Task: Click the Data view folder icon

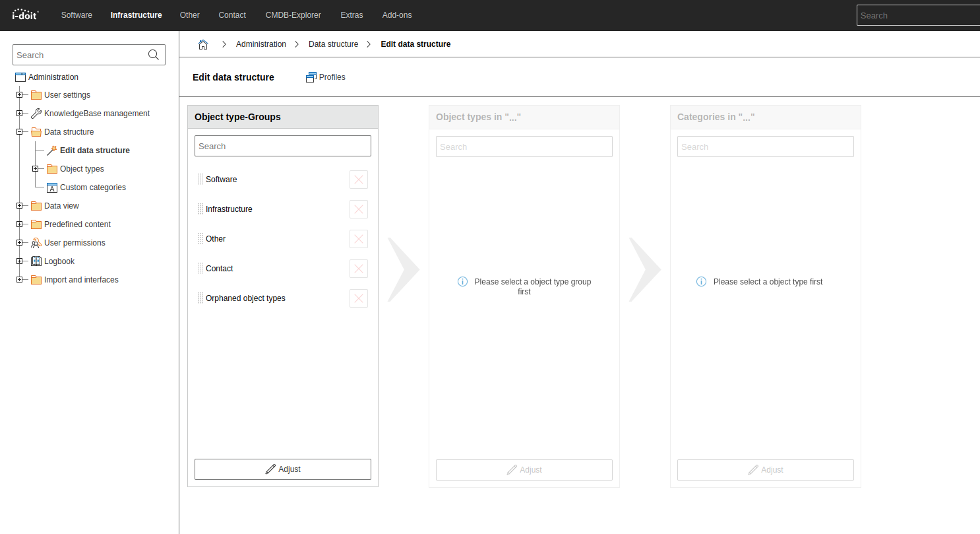Action: pos(36,206)
